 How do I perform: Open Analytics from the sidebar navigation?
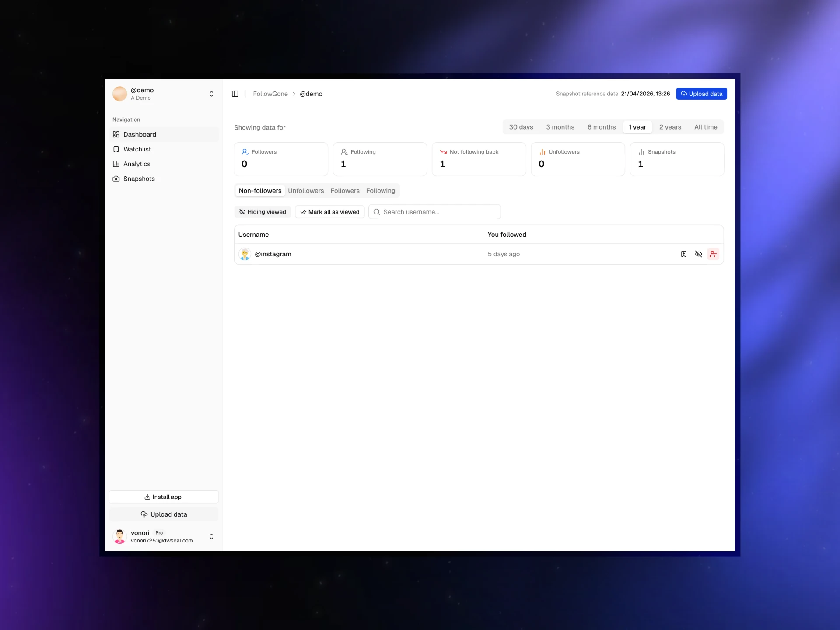[136, 164]
